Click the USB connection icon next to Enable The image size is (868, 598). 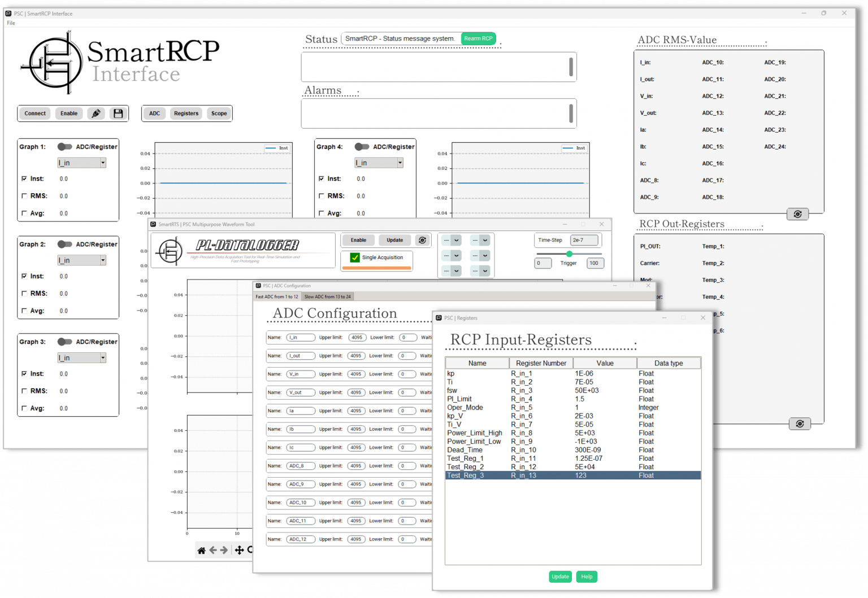click(96, 113)
